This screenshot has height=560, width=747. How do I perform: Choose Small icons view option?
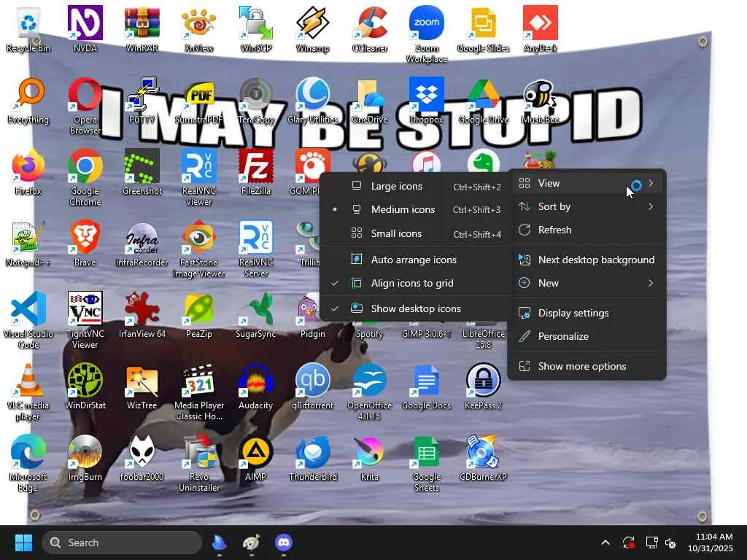click(416, 233)
